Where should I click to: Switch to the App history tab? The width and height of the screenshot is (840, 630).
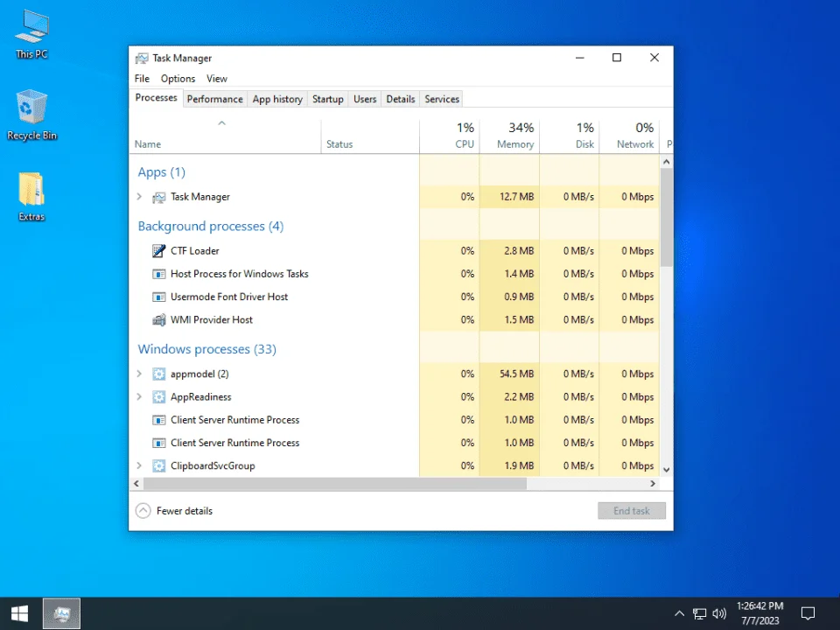[x=277, y=99]
